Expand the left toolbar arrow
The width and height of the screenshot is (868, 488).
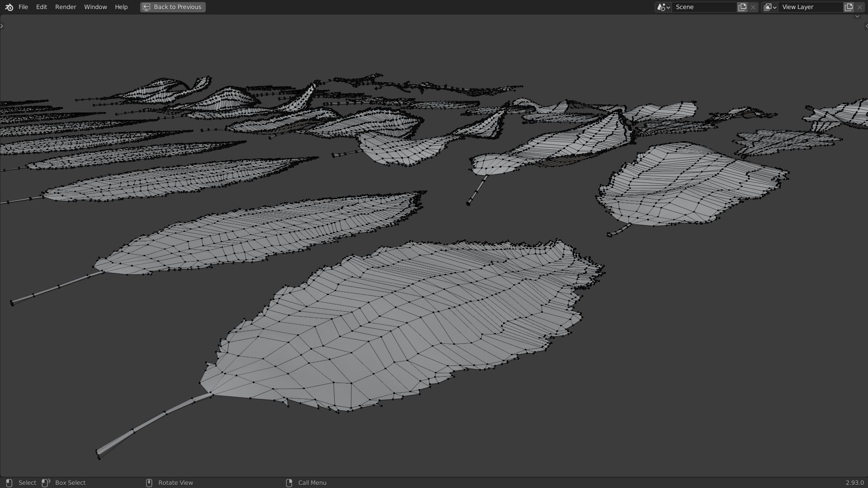[x=2, y=26]
